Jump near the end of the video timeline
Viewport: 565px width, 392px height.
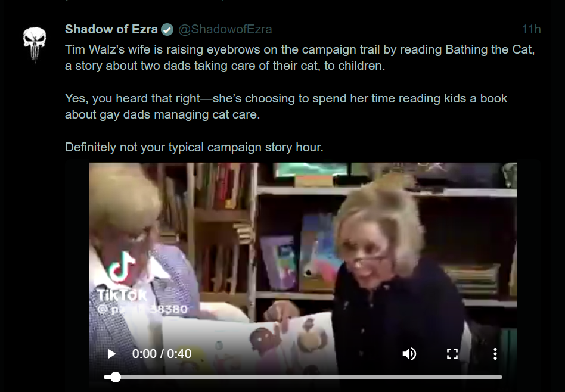tap(493, 377)
